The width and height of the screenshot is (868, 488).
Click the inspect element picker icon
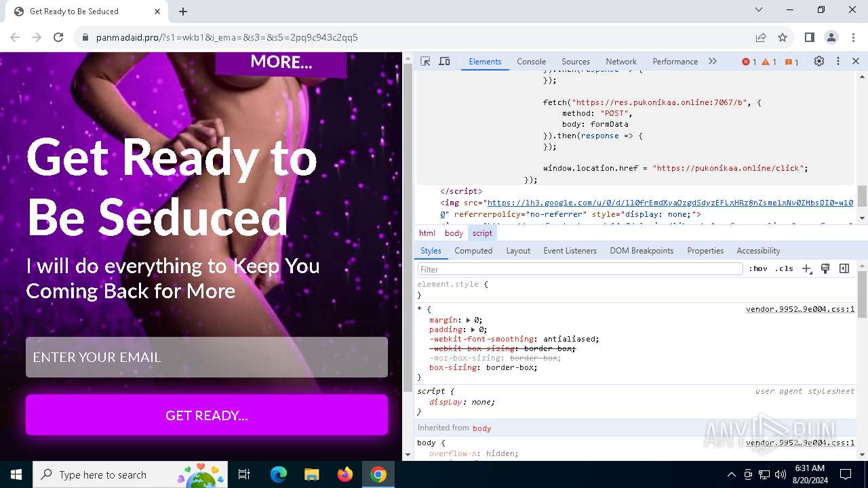pos(425,61)
